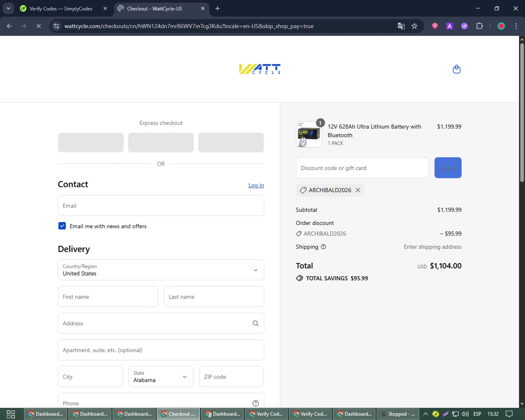
Task: Open the network icon in system tray
Action: point(455,414)
